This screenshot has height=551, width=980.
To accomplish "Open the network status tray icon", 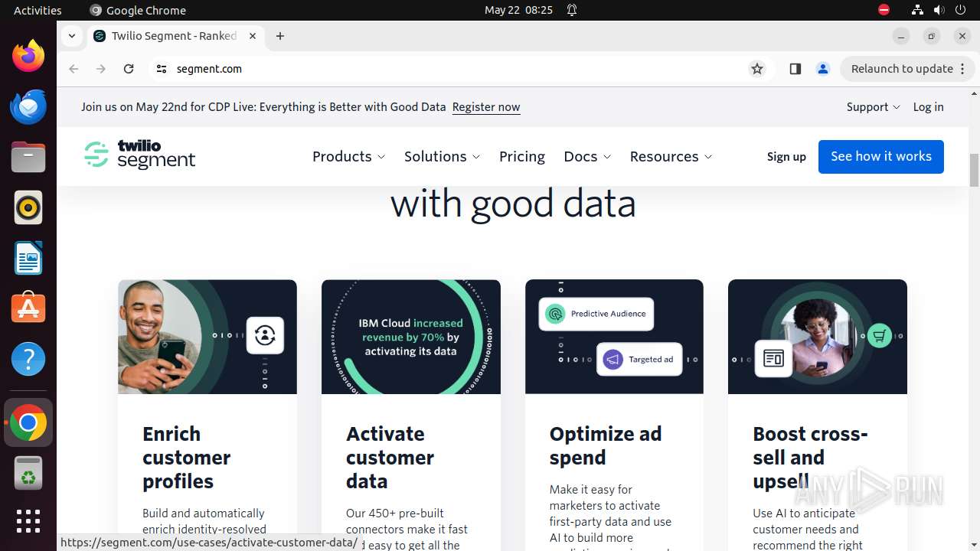I will 917,10.
